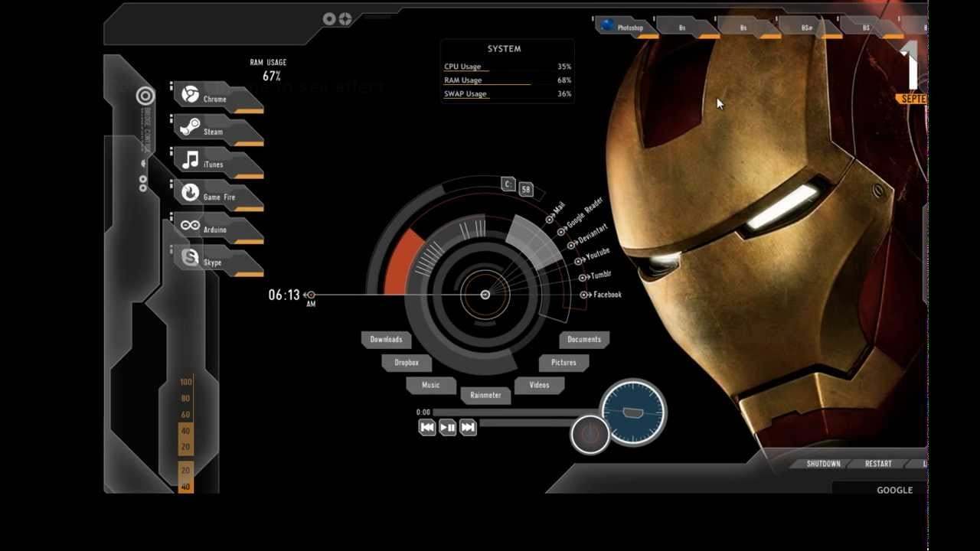This screenshot has height=551, width=980.
Task: Click the power button circle
Action: click(x=590, y=435)
